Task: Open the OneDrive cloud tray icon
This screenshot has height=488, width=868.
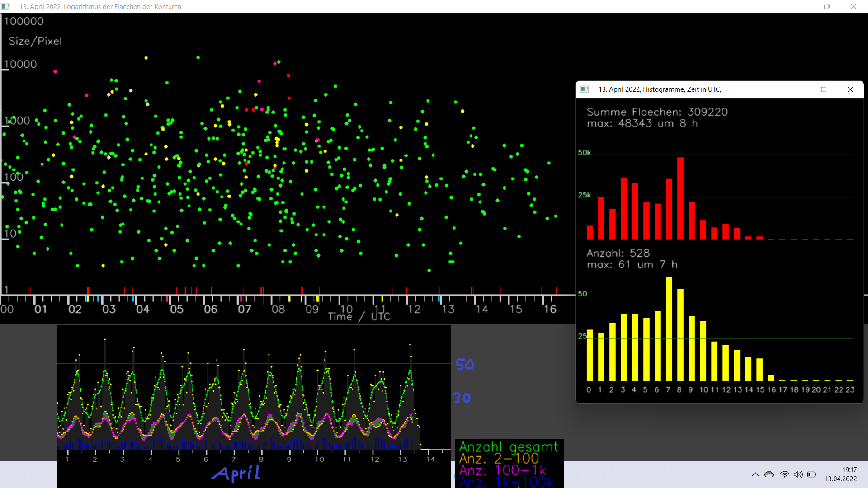Action: tap(769, 474)
